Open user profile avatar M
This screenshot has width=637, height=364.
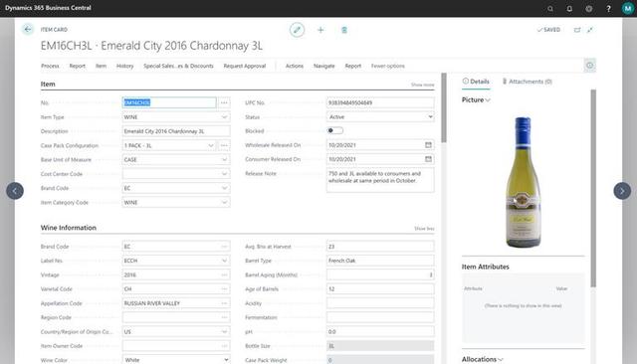point(627,9)
